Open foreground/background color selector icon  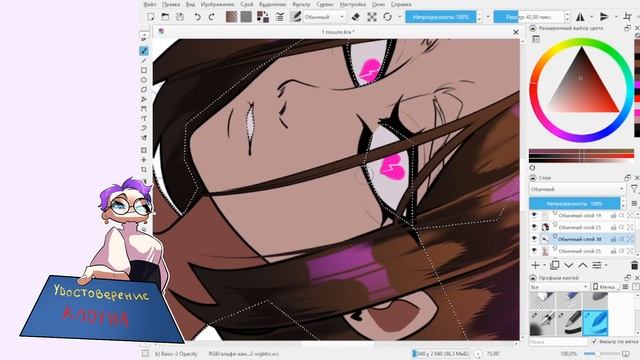[x=262, y=17]
